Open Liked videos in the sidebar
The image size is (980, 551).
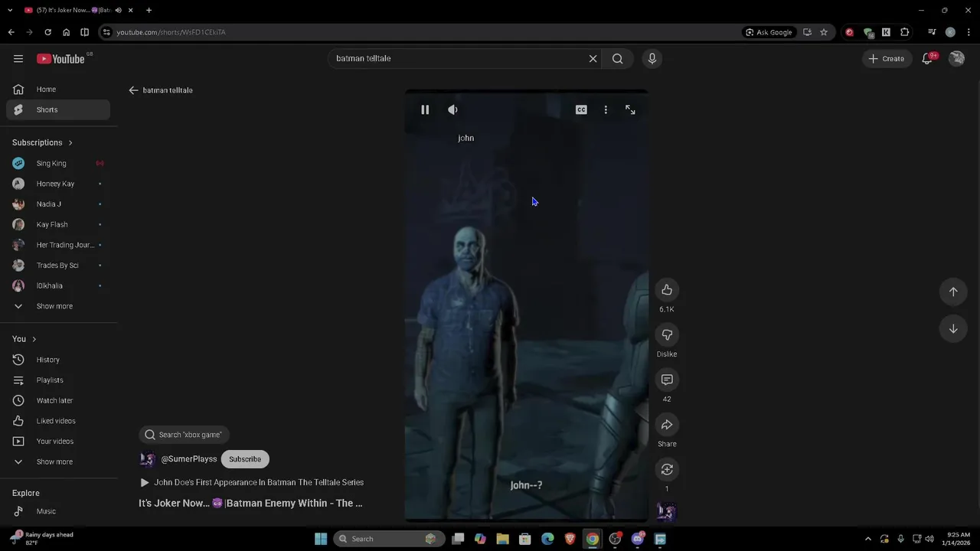click(58, 421)
